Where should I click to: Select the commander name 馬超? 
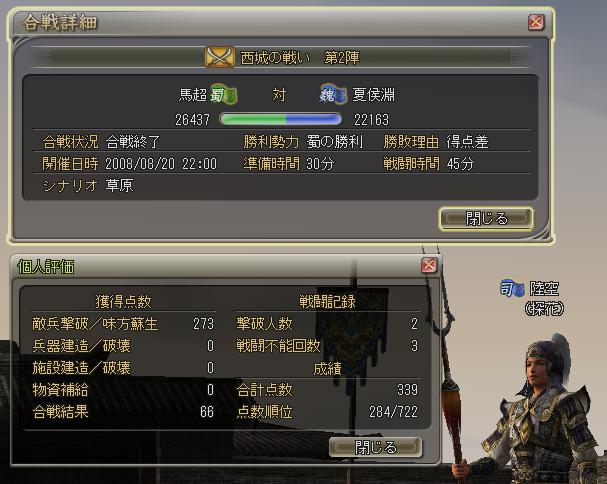pos(192,95)
